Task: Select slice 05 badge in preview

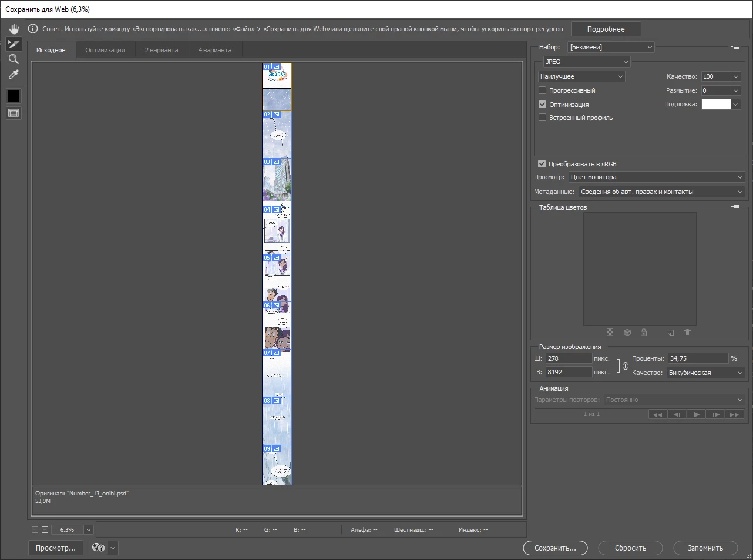Action: [x=271, y=257]
